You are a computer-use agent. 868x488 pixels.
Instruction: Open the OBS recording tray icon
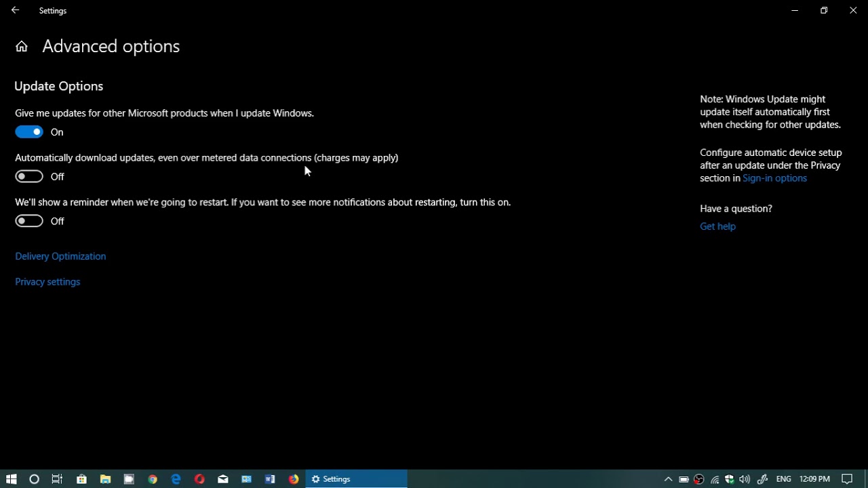(x=699, y=479)
